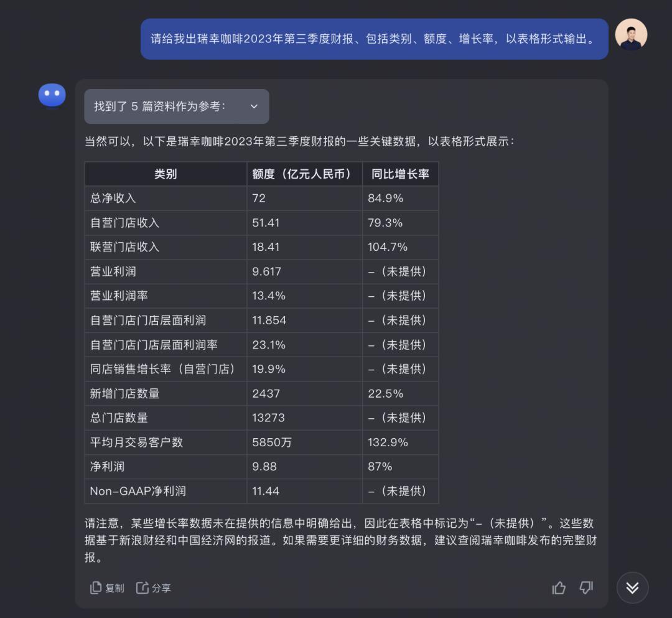Click the 类别 column header

166,174
